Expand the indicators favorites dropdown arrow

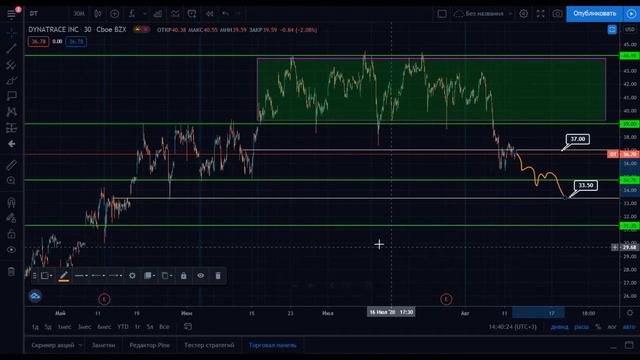pyautogui.click(x=144, y=13)
